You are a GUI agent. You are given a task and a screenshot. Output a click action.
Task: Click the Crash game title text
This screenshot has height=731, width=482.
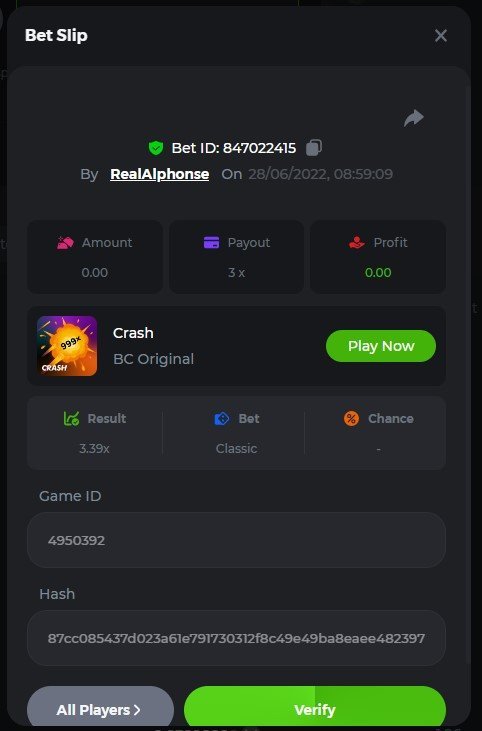[133, 333]
